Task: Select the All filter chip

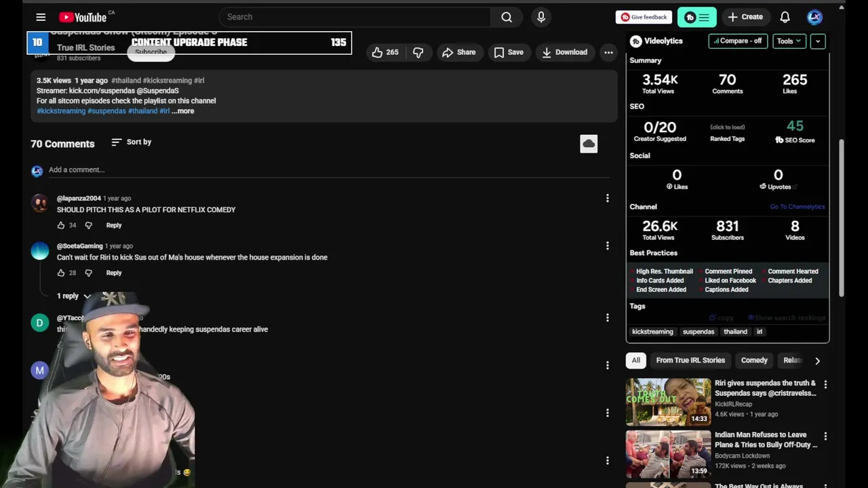Action: [x=636, y=361]
